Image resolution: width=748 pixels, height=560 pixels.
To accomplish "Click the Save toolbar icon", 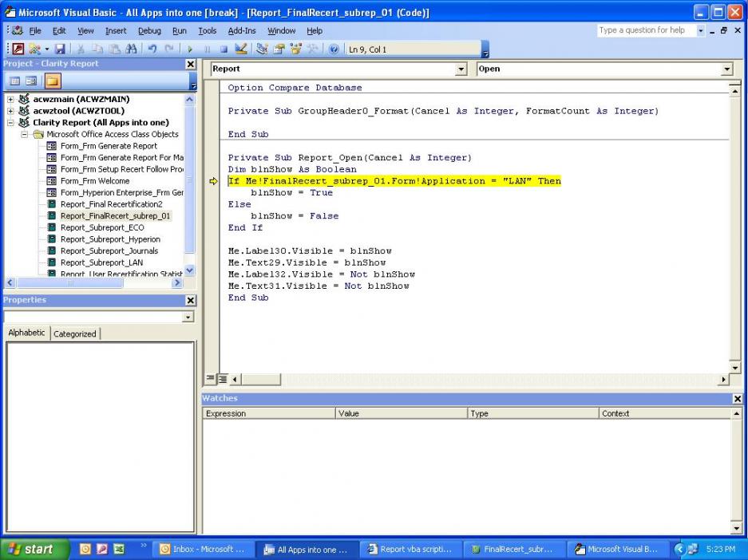I will tap(61, 49).
